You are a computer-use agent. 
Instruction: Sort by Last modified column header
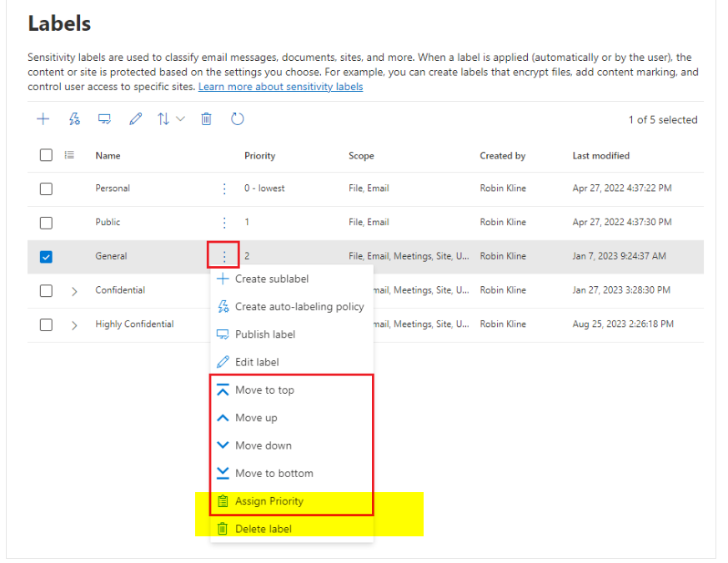click(x=600, y=156)
